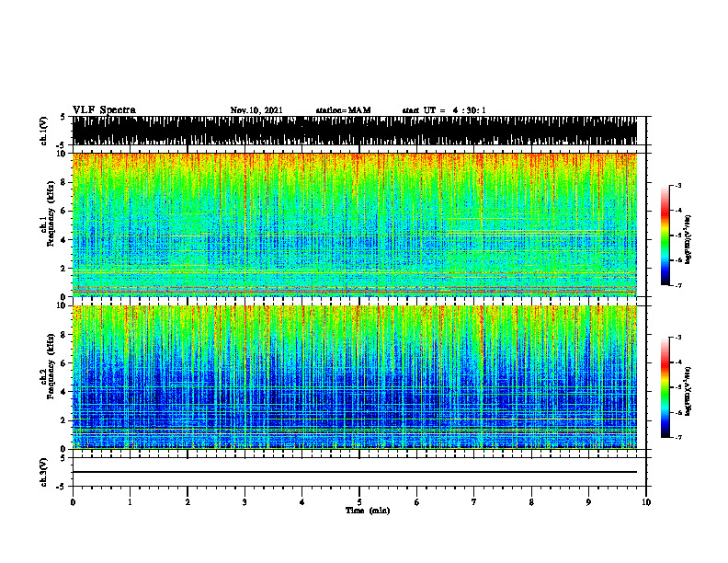The height and width of the screenshot is (563, 728).
Task: Click the ch.1 frequency tick label "6"
Action: [64, 211]
